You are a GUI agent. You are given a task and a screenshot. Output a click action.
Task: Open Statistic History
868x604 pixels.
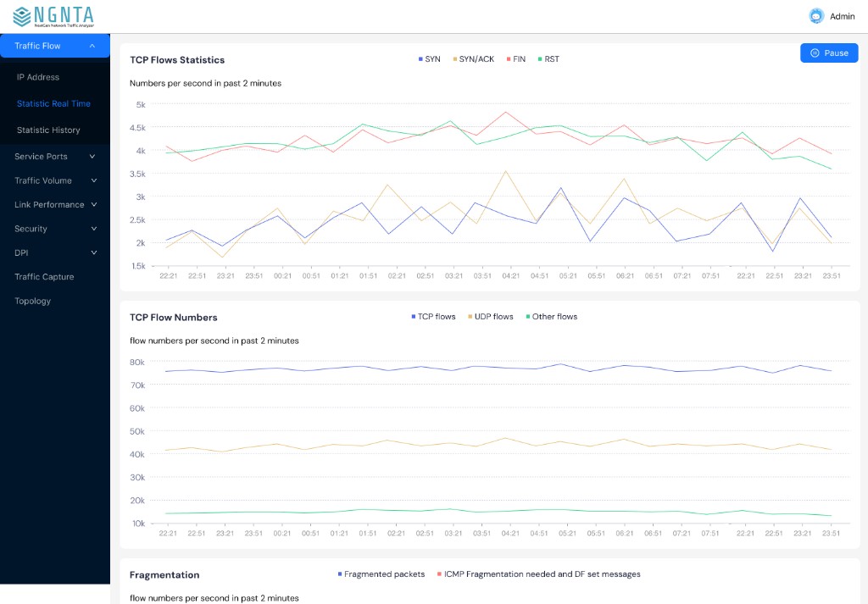[48, 130]
